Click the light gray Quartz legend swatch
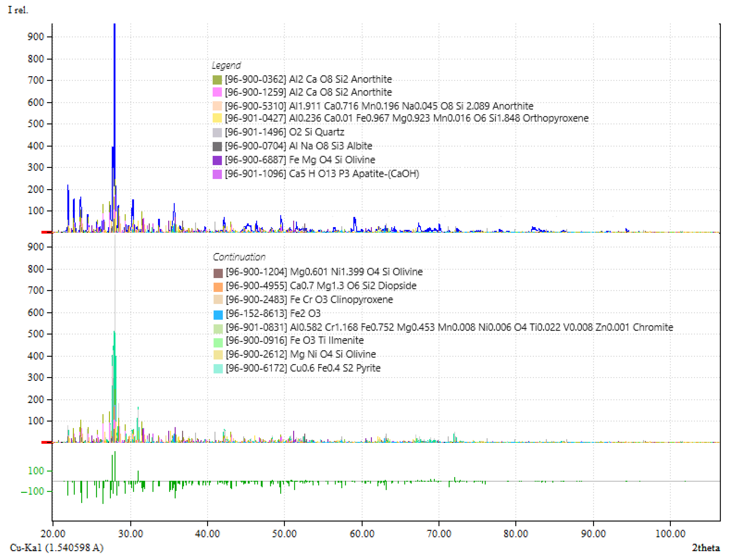Screen dimensions: 729x560 click(217, 132)
